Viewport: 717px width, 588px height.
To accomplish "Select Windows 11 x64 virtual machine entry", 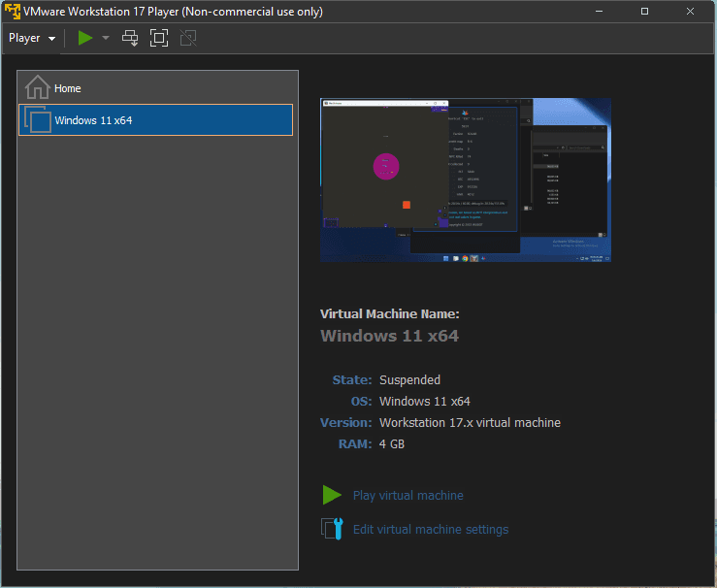I will pos(155,119).
